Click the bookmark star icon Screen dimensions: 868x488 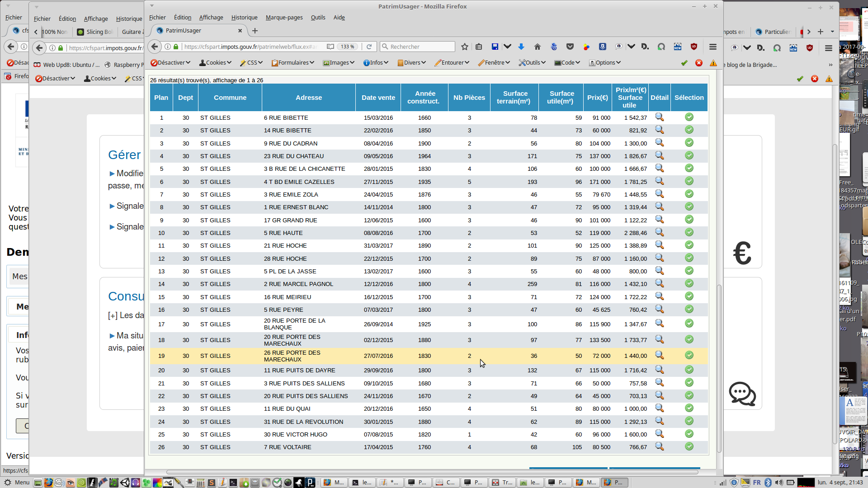[x=464, y=47]
